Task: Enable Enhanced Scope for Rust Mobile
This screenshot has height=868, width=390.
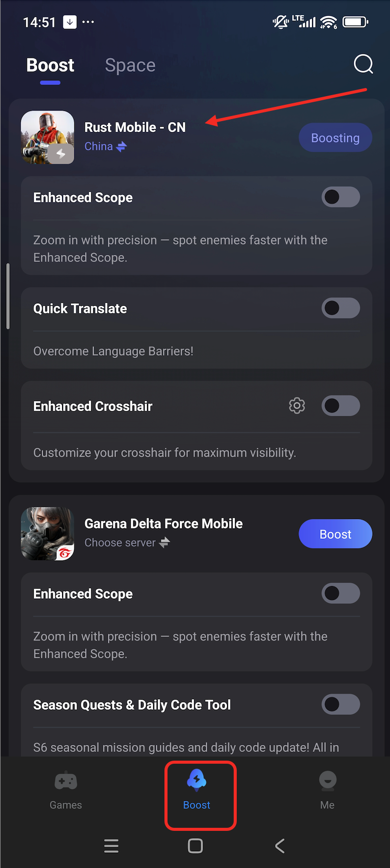Action: tap(340, 197)
